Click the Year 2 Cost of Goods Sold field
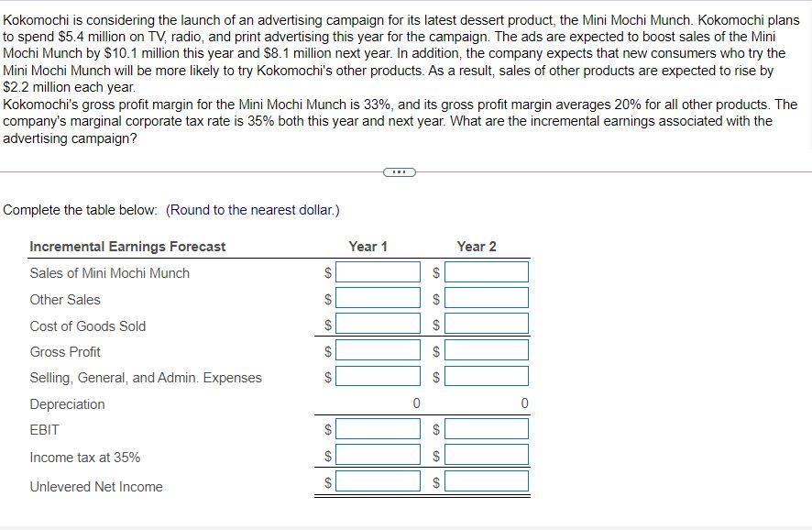Image resolution: width=812 pixels, height=530 pixels. 487,323
